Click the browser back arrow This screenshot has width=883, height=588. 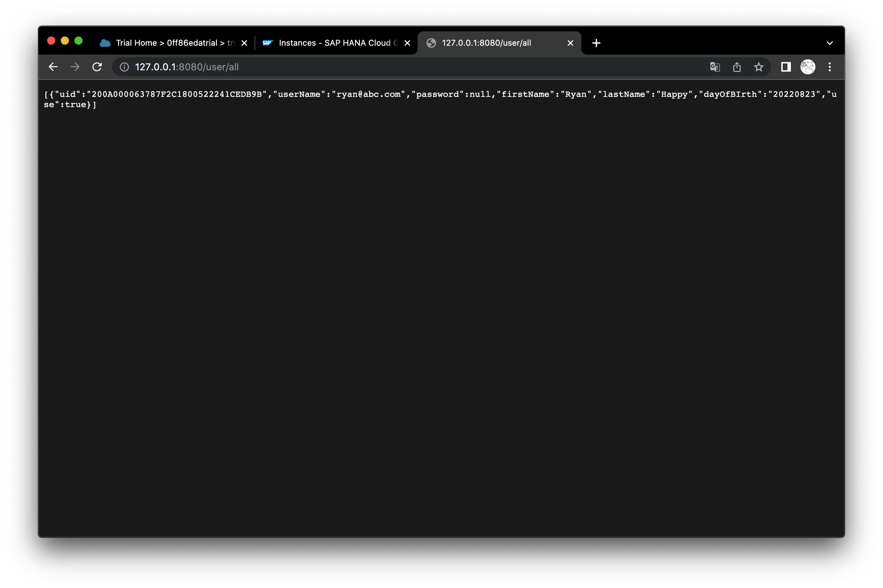pos(53,67)
